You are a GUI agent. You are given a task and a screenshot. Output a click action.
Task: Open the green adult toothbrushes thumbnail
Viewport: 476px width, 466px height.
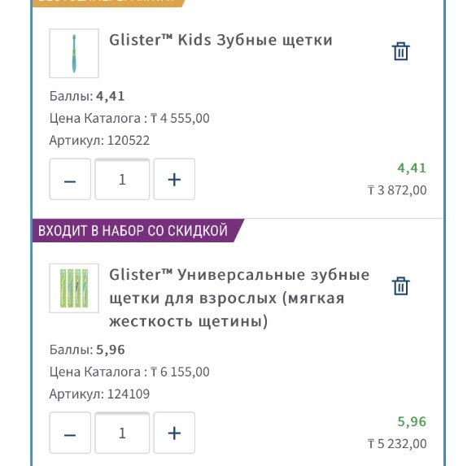pyautogui.click(x=74, y=288)
